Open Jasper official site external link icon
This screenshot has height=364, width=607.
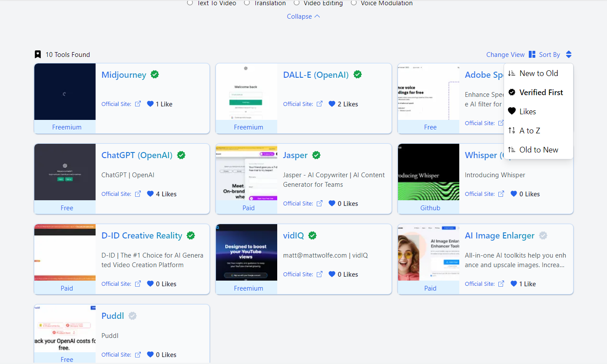(319, 203)
